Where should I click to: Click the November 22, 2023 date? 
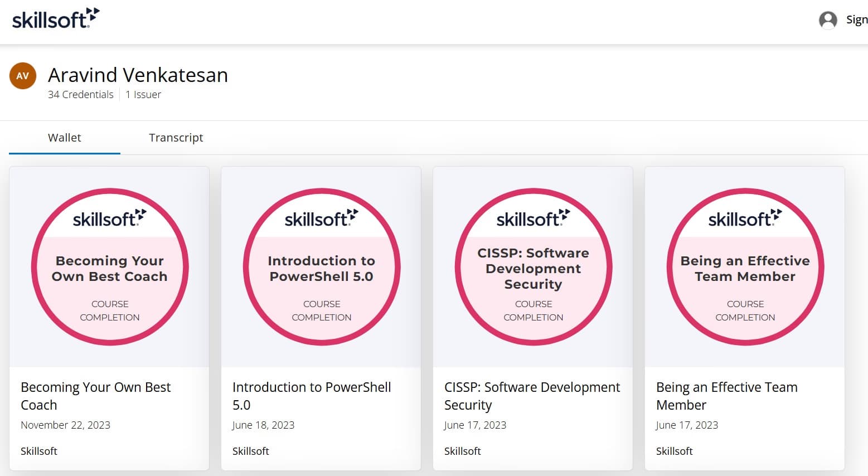pyautogui.click(x=65, y=425)
